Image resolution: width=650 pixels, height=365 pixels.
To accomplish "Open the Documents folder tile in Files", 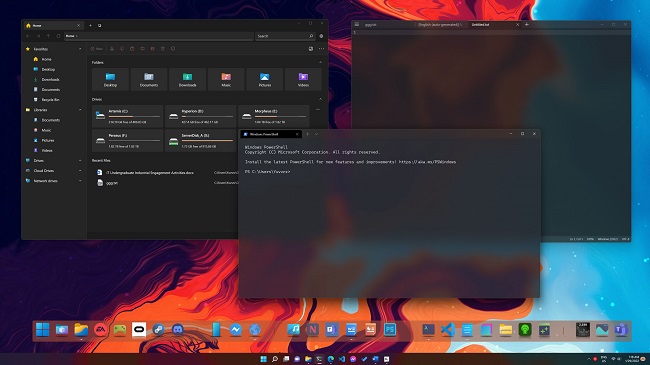I will pos(149,79).
